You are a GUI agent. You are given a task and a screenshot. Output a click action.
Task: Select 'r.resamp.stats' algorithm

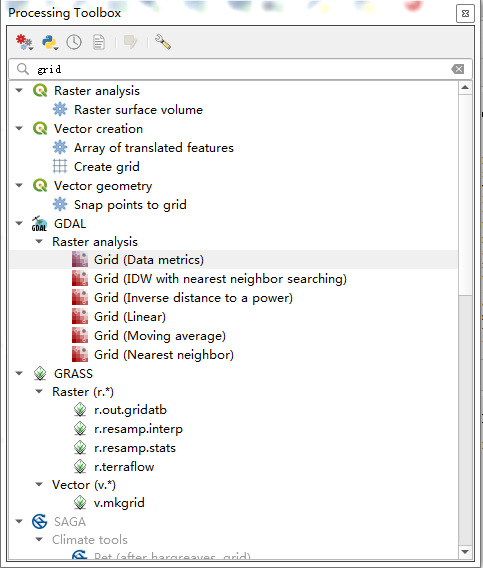click(135, 448)
